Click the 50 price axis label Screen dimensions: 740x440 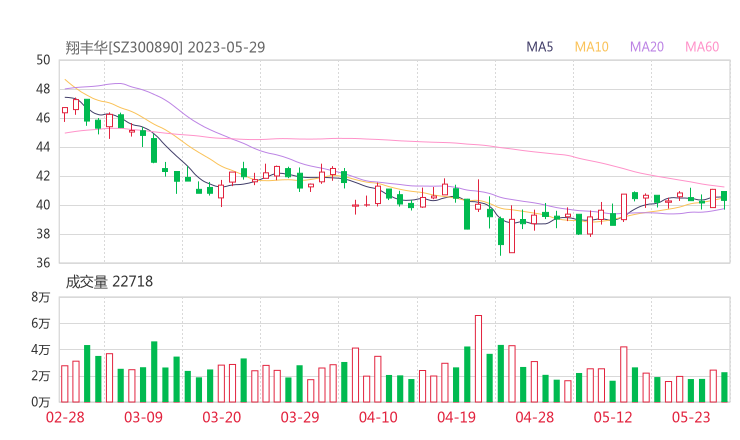(43, 60)
